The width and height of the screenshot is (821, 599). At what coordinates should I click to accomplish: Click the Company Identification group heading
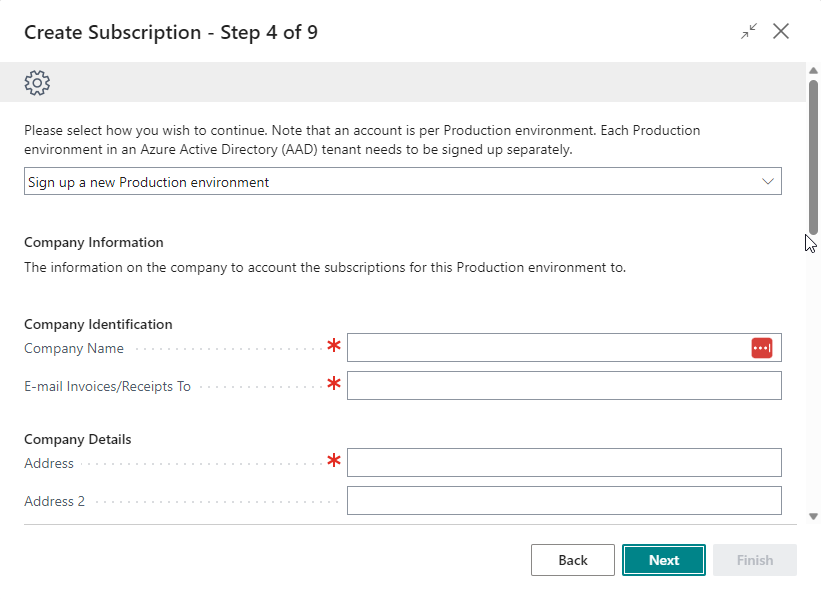pos(98,324)
